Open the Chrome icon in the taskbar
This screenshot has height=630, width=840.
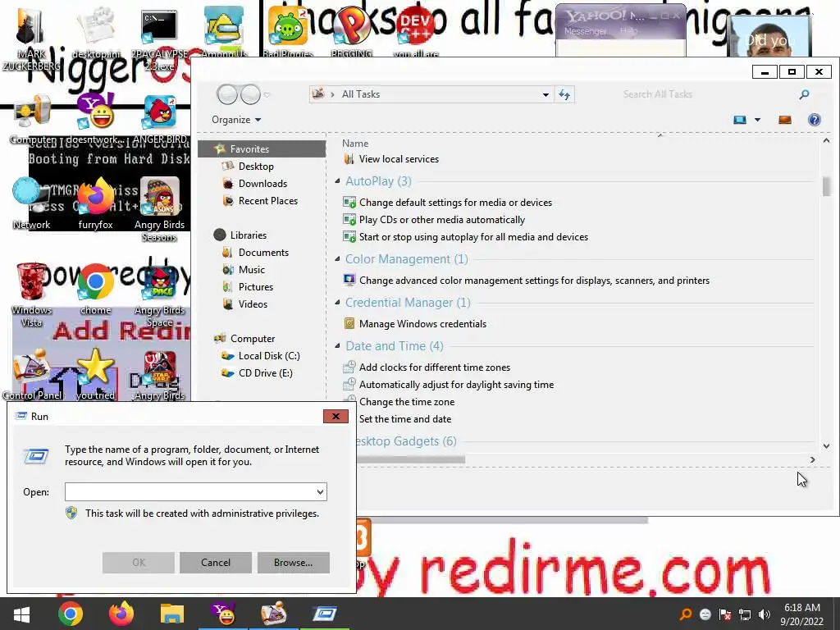tap(71, 614)
